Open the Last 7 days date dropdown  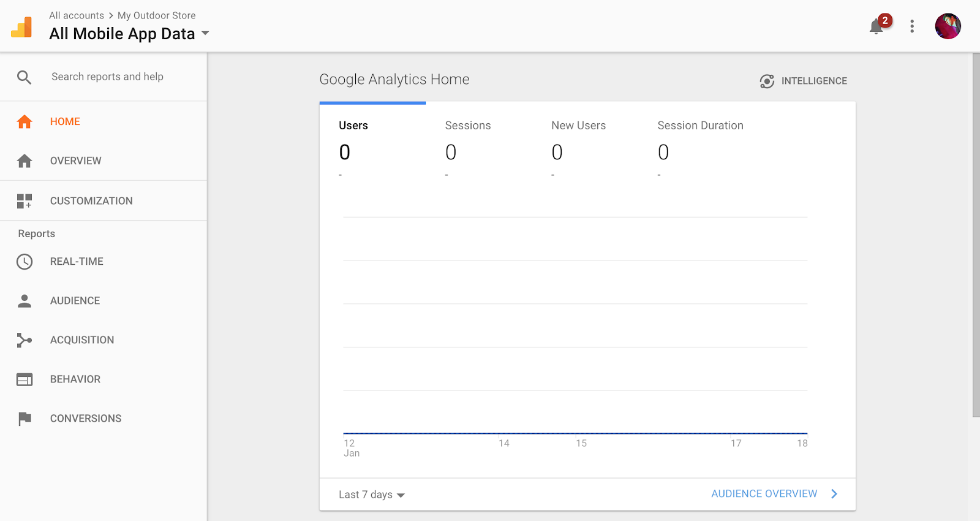click(x=372, y=495)
